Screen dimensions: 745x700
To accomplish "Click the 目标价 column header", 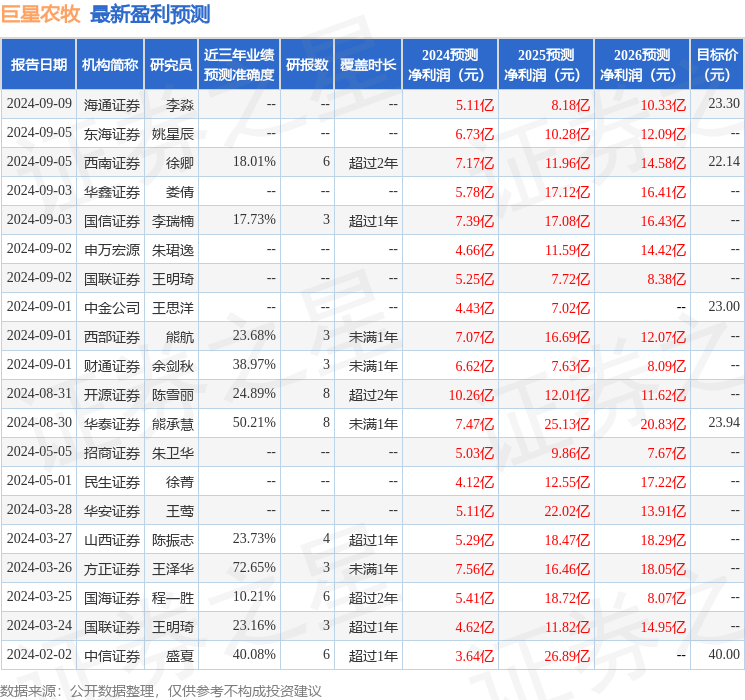I will [717, 64].
